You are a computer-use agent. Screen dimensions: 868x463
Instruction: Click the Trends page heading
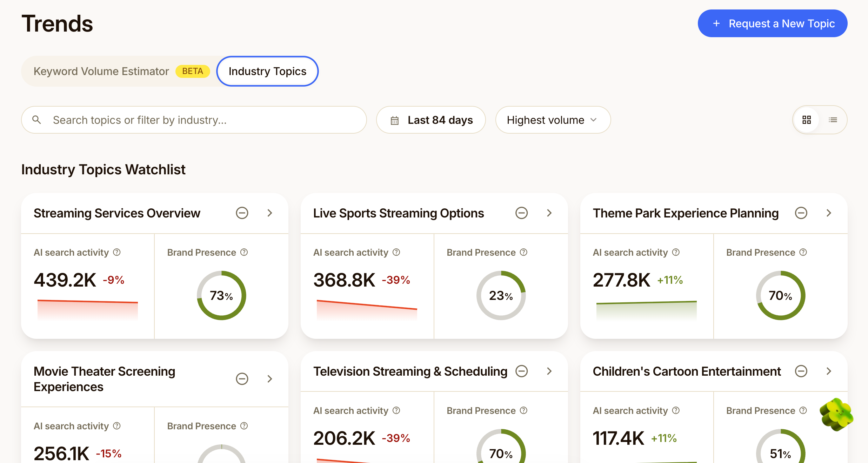click(x=57, y=24)
